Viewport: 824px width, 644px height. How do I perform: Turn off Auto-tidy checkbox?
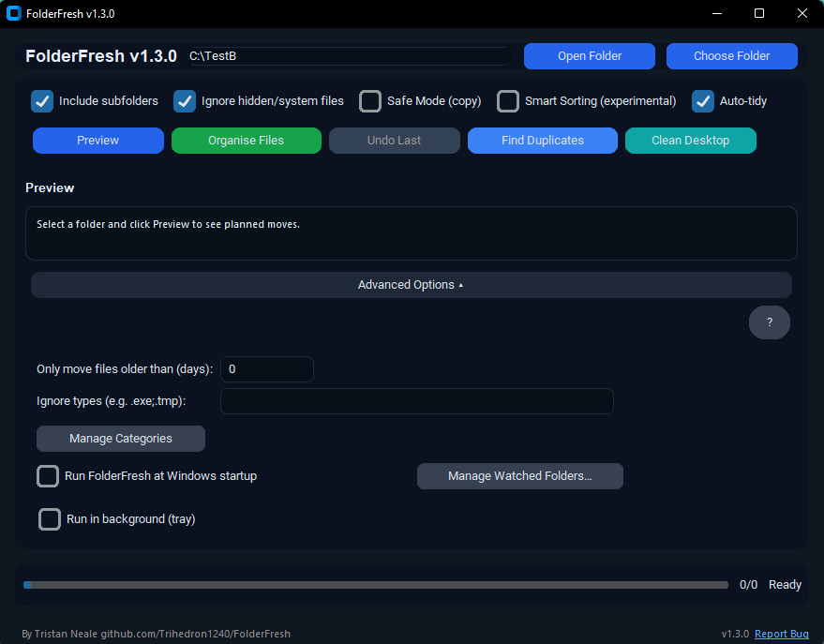pos(703,101)
